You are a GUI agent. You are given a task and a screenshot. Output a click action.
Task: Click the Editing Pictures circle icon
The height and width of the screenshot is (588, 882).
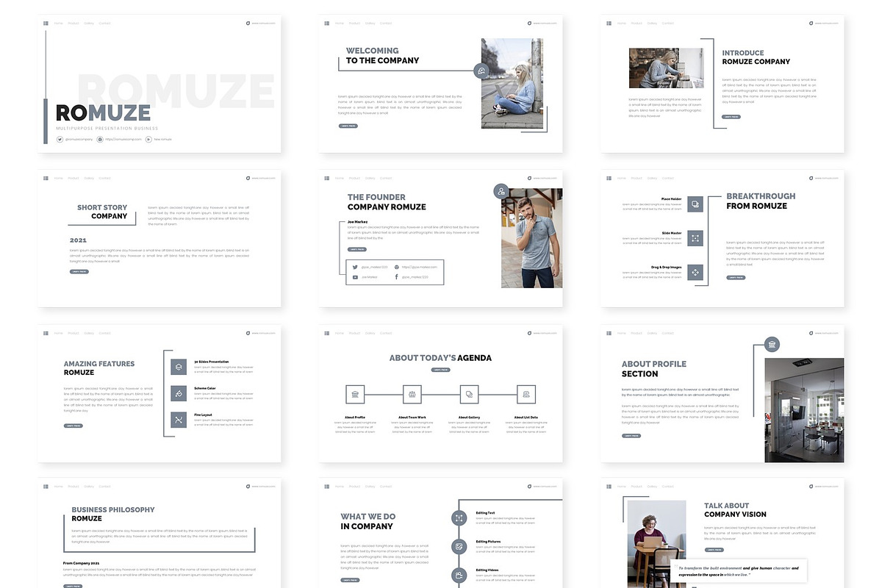coord(459,547)
